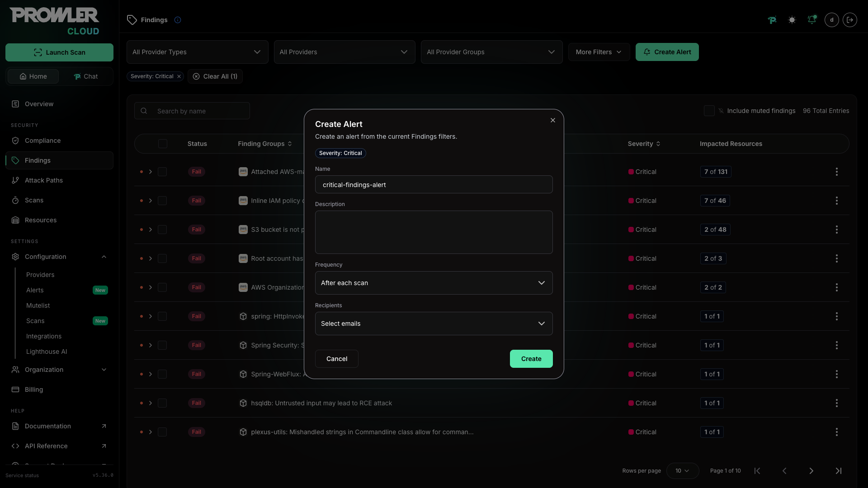The image size is (868, 488).
Task: Select checkbox for Attached AWS-managed row
Action: 162,172
